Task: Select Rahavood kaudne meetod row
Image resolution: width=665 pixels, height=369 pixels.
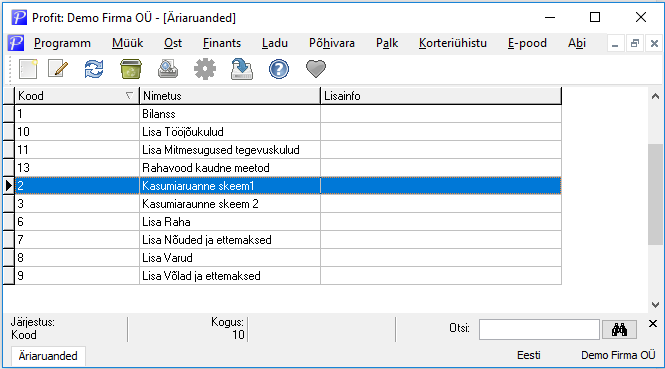Action: click(x=288, y=168)
